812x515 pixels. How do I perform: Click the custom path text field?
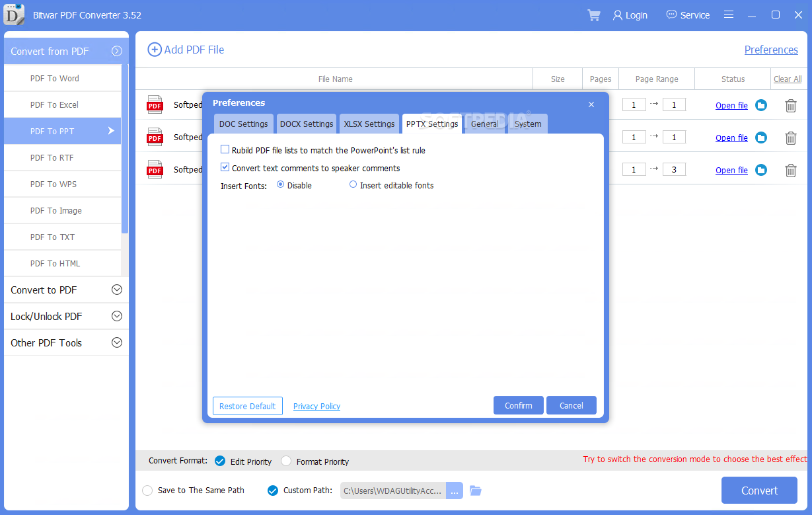click(x=393, y=491)
